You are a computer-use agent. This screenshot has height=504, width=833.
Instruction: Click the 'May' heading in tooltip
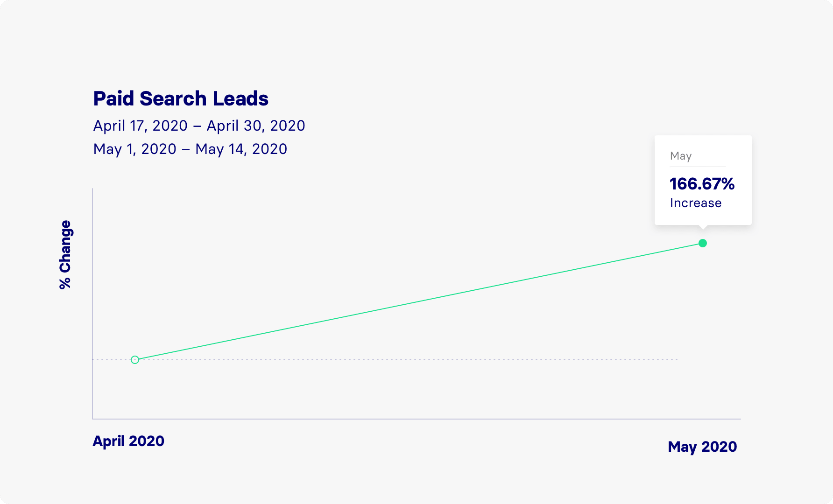click(x=680, y=156)
